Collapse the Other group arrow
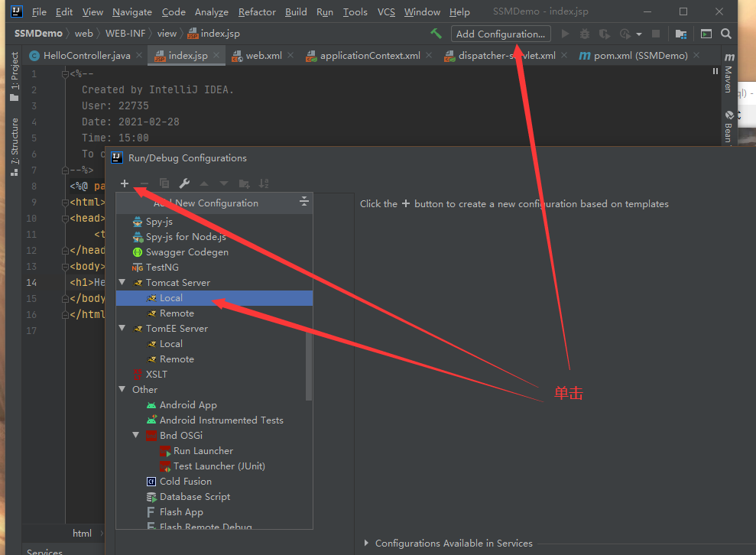 pos(122,389)
